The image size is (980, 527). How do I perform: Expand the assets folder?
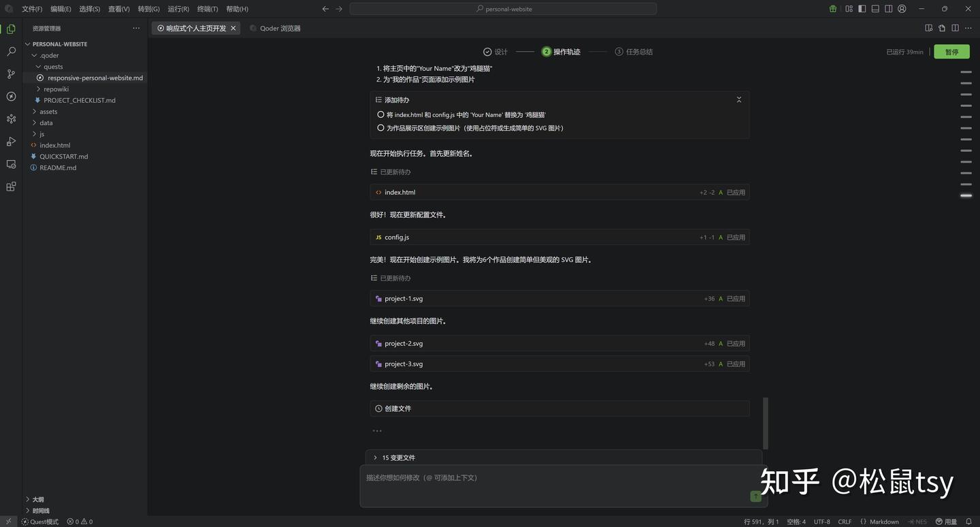pos(48,112)
